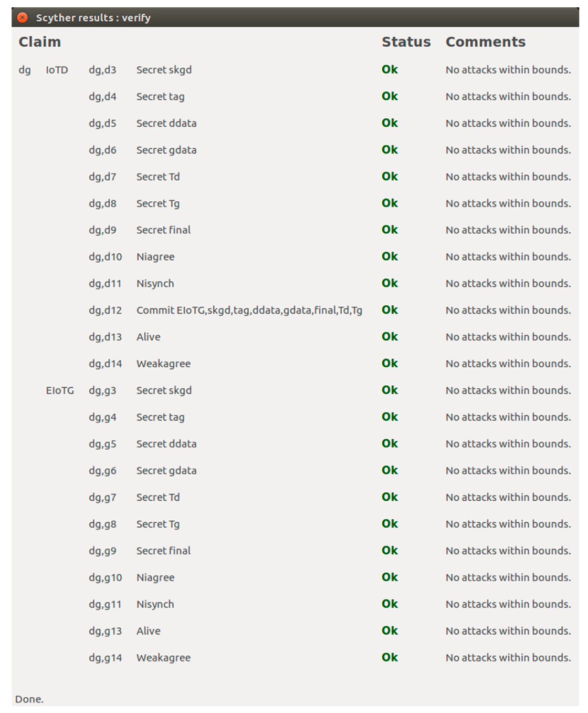
Task: Click the Status column header
Action: point(406,42)
